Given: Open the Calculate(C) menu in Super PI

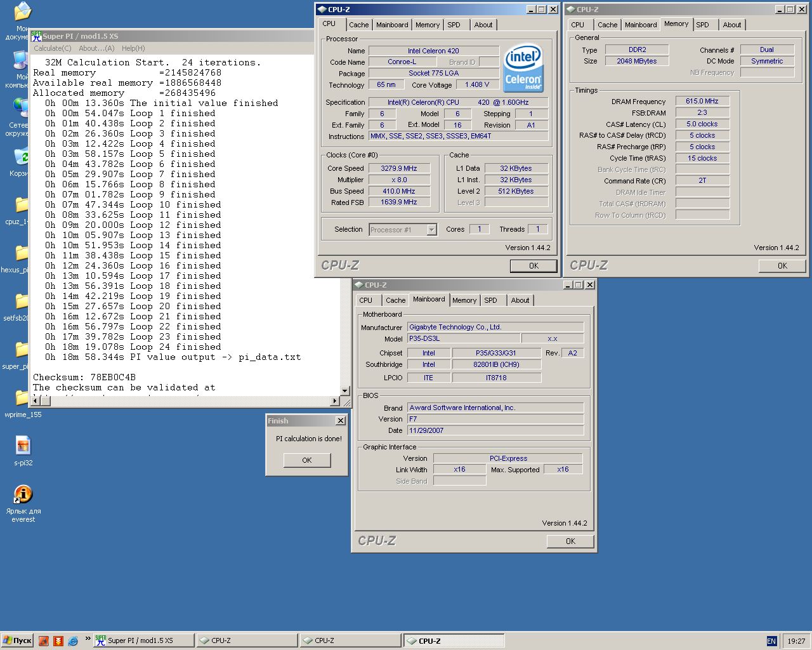Looking at the screenshot, I should (x=53, y=48).
